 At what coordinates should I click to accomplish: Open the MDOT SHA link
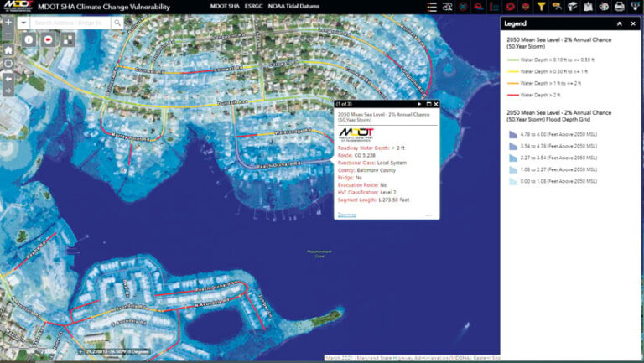click(x=225, y=6)
